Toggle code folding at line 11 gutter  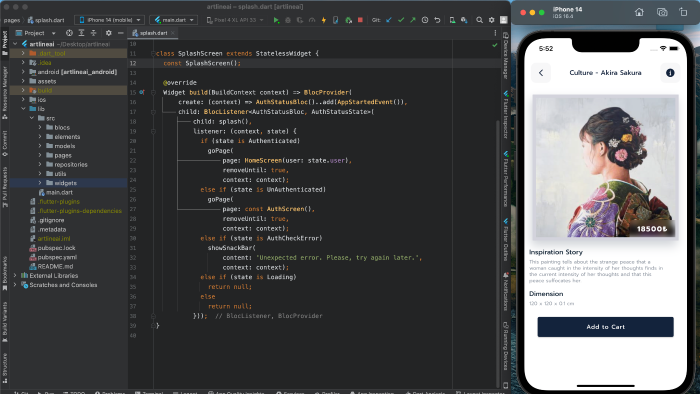153,54
